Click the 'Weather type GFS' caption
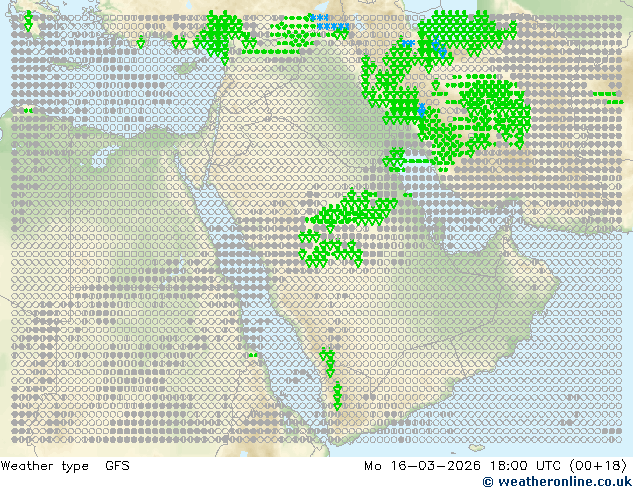This screenshot has width=634, height=490. click(65, 466)
